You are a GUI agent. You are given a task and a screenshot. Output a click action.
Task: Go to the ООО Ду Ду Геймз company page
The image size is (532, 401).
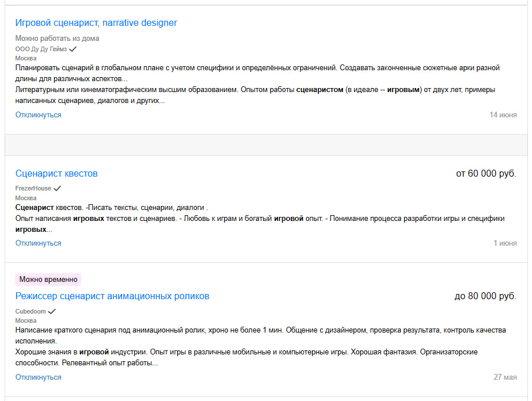(40, 49)
